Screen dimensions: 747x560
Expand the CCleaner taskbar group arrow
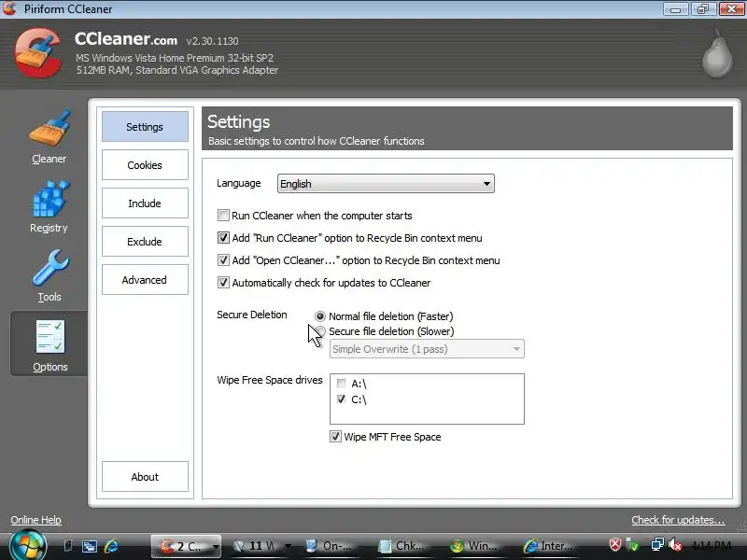[216, 547]
